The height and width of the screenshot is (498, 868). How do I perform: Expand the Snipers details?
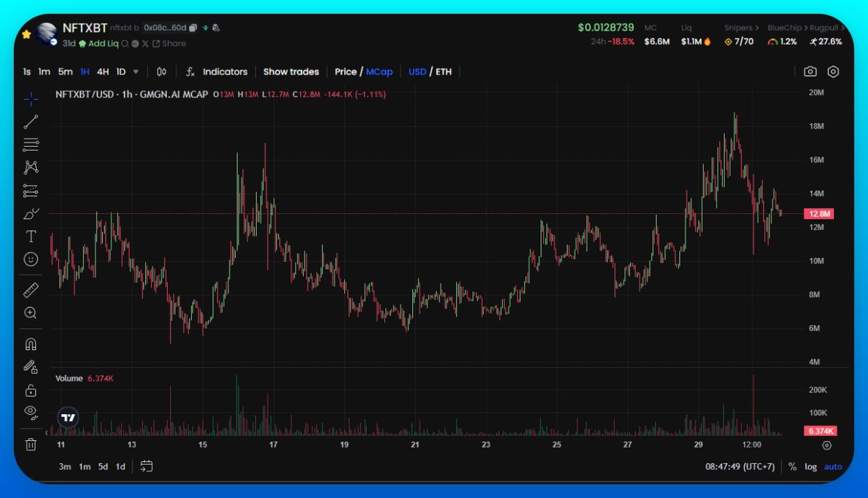coord(741,28)
